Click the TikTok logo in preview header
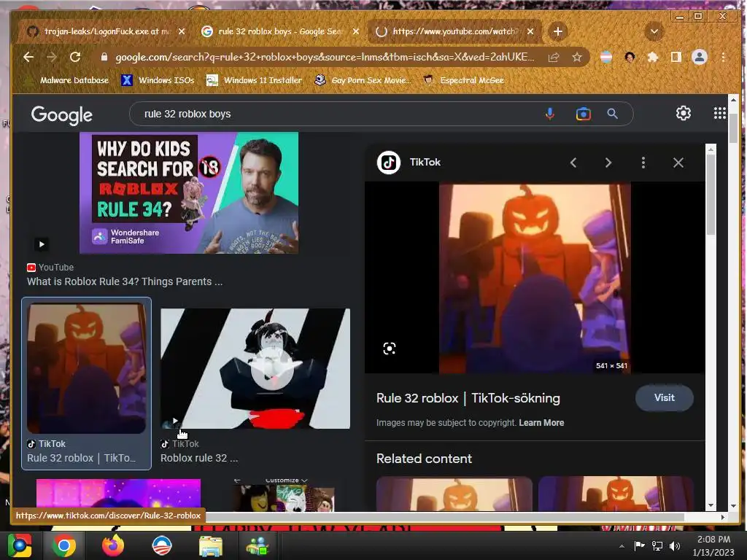This screenshot has height=560, width=747. tap(389, 163)
